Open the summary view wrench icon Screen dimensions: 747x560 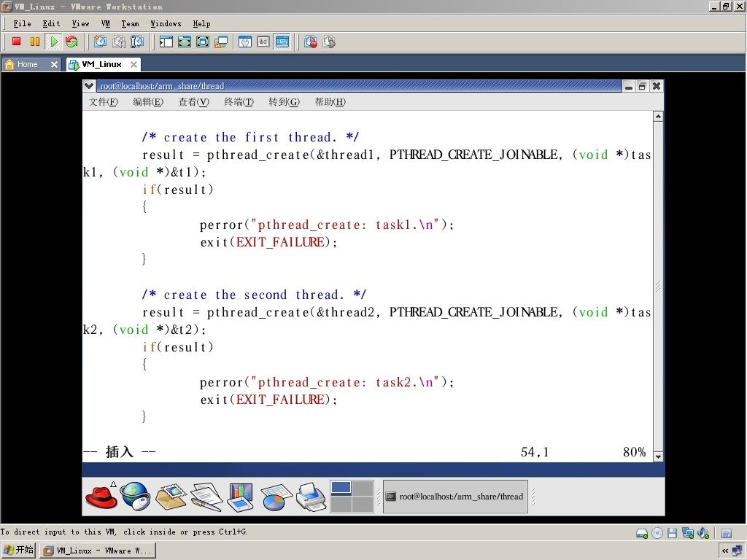click(245, 42)
